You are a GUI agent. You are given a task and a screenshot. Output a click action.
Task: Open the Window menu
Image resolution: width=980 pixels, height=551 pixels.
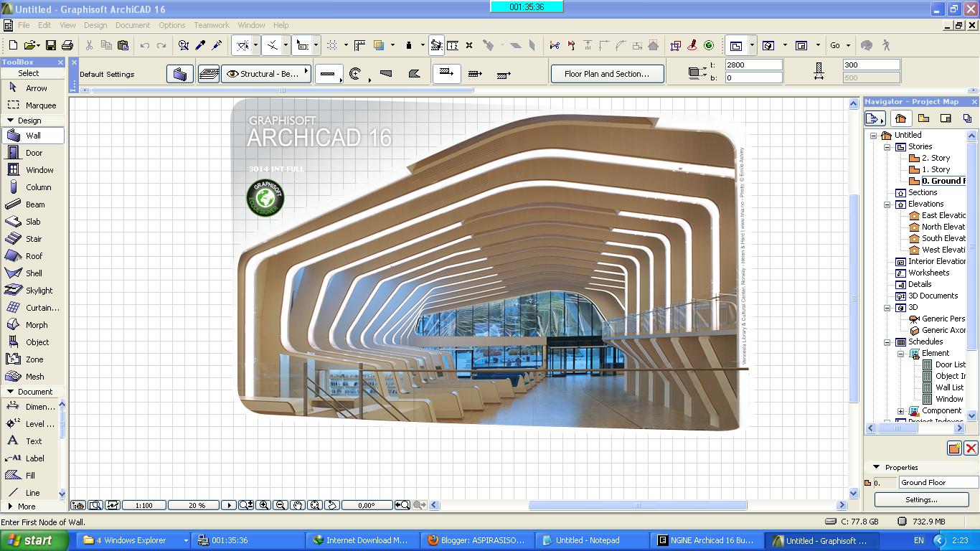[251, 25]
